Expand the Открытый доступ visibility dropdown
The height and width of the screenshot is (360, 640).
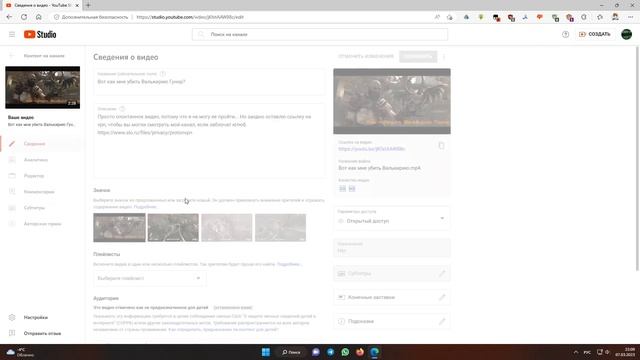tap(392, 218)
